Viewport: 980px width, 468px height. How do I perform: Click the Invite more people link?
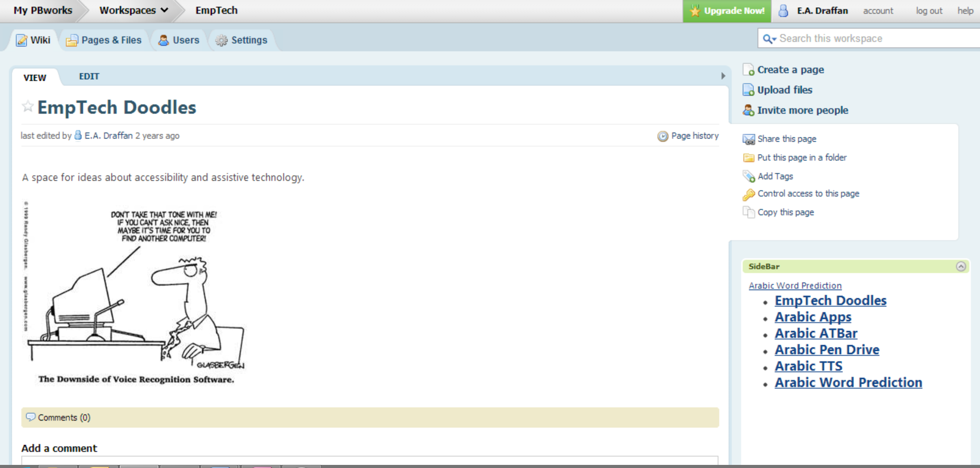[802, 110]
